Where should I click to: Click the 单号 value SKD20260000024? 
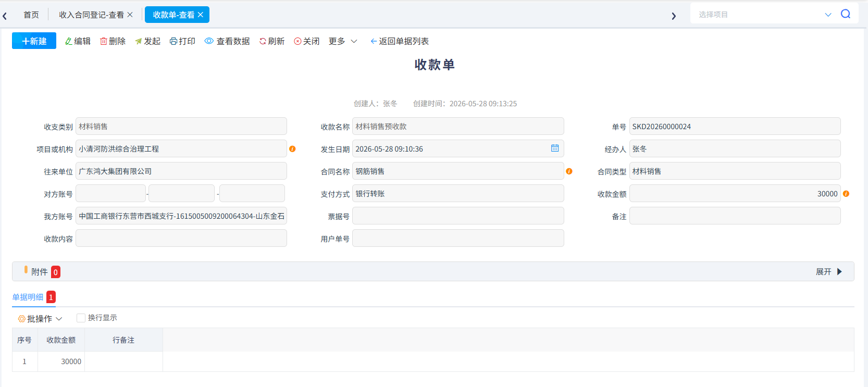[x=735, y=126]
